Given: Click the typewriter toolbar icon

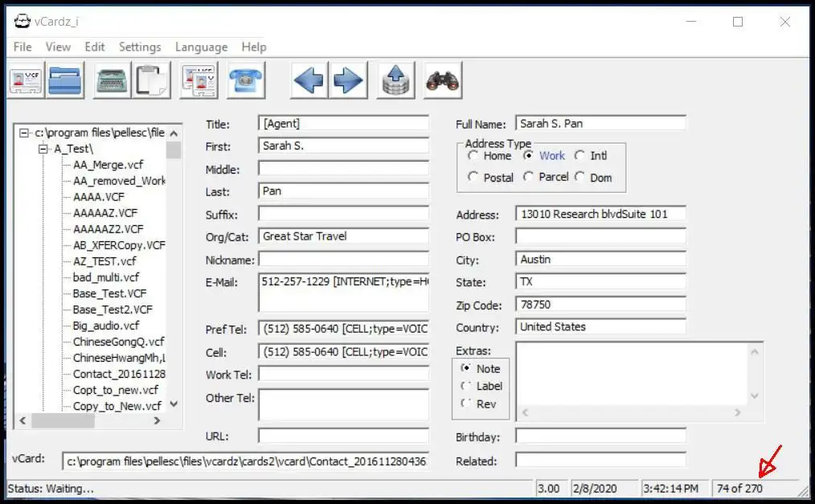Looking at the screenshot, I should [113, 81].
